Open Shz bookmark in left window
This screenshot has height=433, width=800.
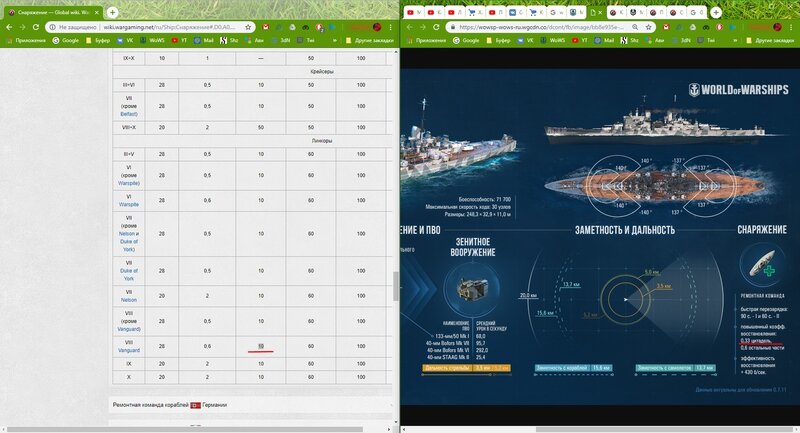click(x=229, y=40)
